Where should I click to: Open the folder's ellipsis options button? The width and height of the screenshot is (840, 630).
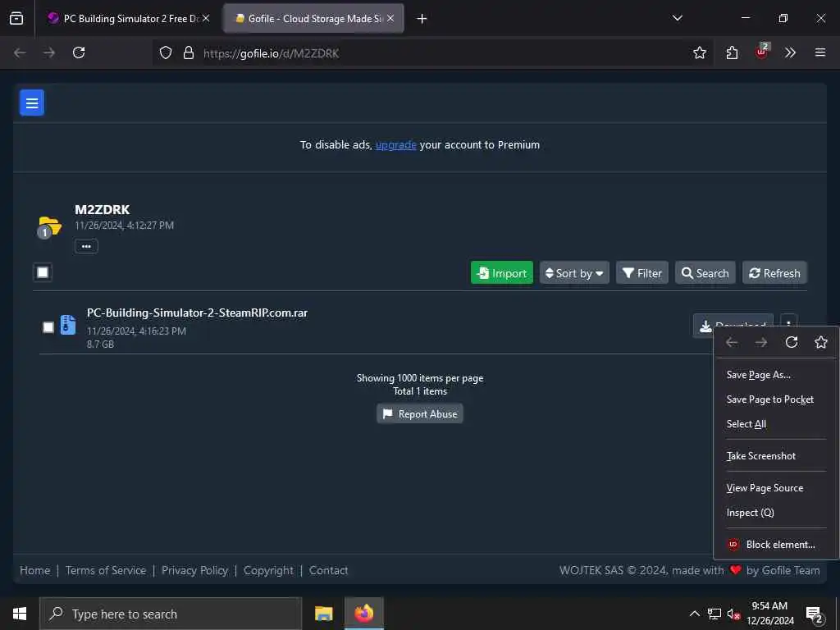[x=86, y=246]
